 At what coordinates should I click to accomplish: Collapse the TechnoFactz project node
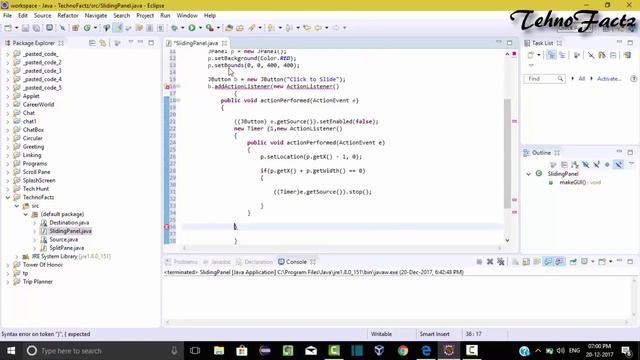(7, 197)
